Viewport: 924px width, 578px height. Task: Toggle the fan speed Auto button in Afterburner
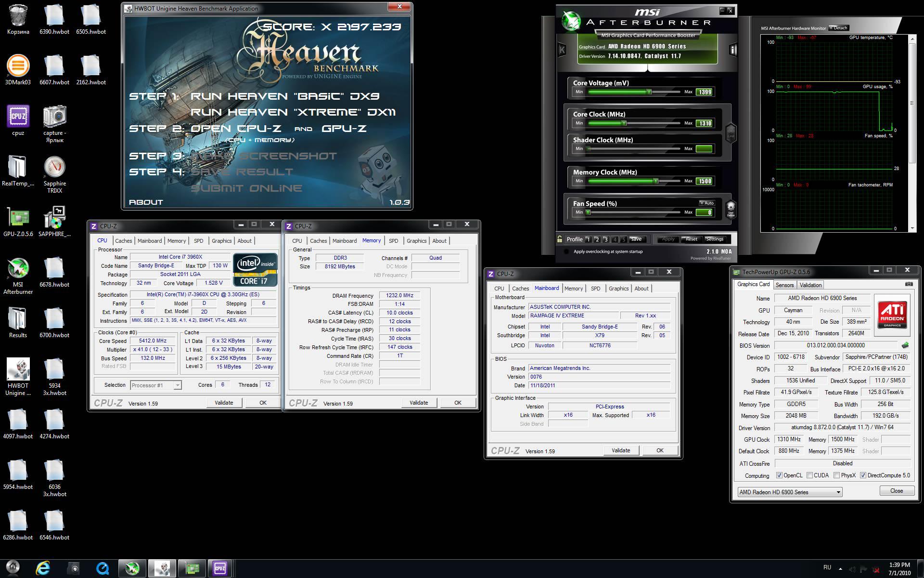pos(707,203)
